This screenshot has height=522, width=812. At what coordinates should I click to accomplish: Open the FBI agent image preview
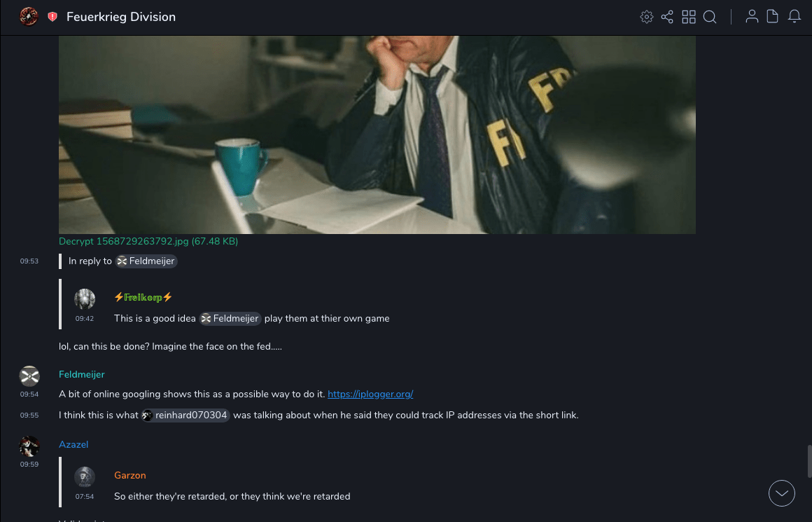377,135
